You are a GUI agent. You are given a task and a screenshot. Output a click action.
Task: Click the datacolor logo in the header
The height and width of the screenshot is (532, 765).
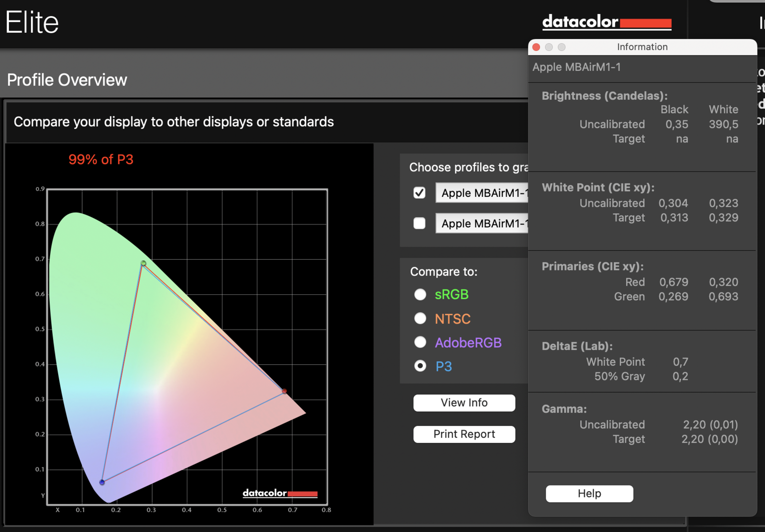[x=607, y=22]
